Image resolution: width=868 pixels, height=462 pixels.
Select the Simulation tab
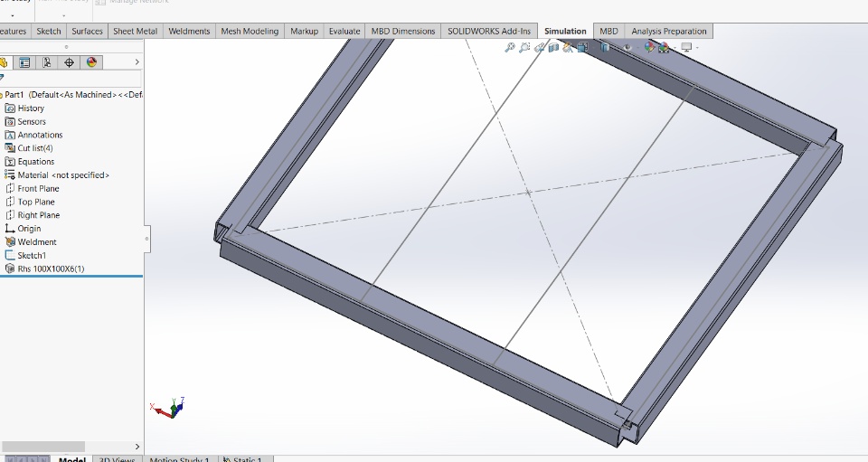click(565, 31)
